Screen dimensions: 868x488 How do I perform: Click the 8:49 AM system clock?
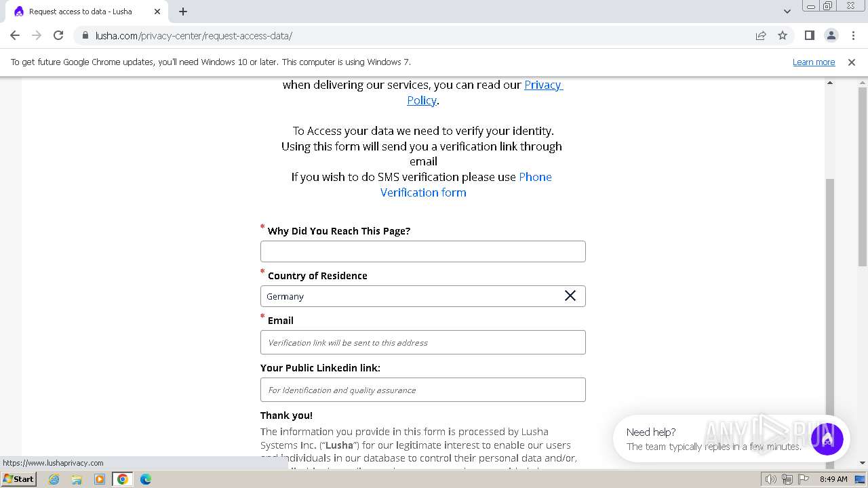[x=833, y=479]
